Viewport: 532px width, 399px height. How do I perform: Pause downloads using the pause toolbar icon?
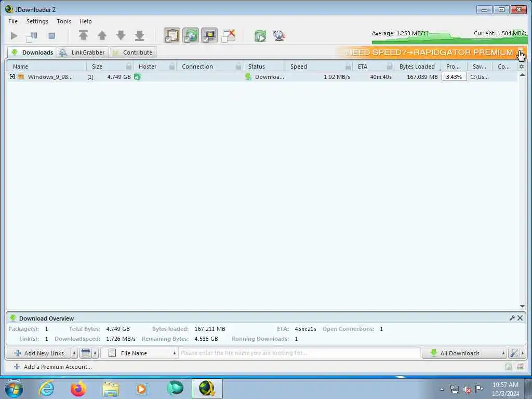point(32,36)
